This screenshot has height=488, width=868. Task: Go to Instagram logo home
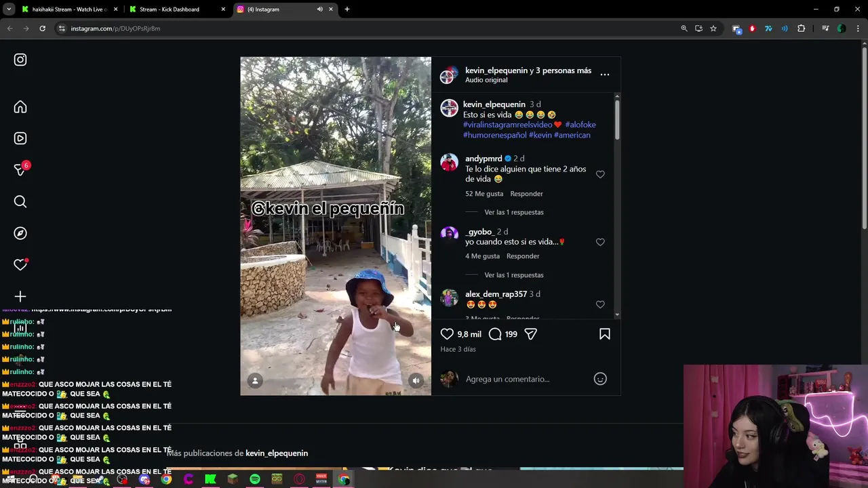[20, 60]
